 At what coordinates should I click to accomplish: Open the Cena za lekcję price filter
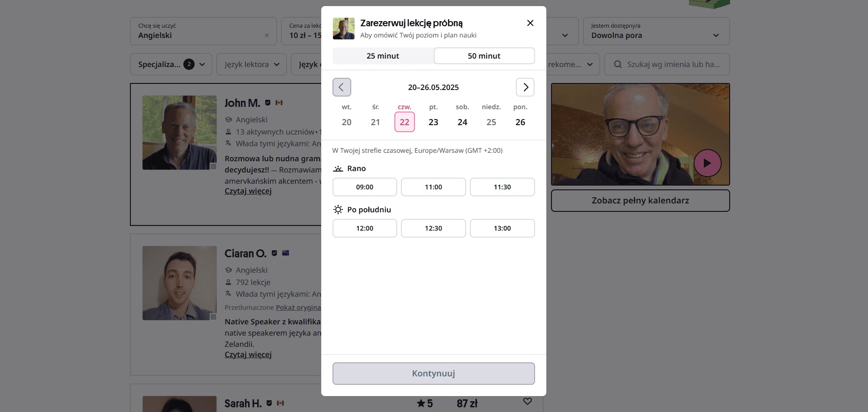coord(302,31)
